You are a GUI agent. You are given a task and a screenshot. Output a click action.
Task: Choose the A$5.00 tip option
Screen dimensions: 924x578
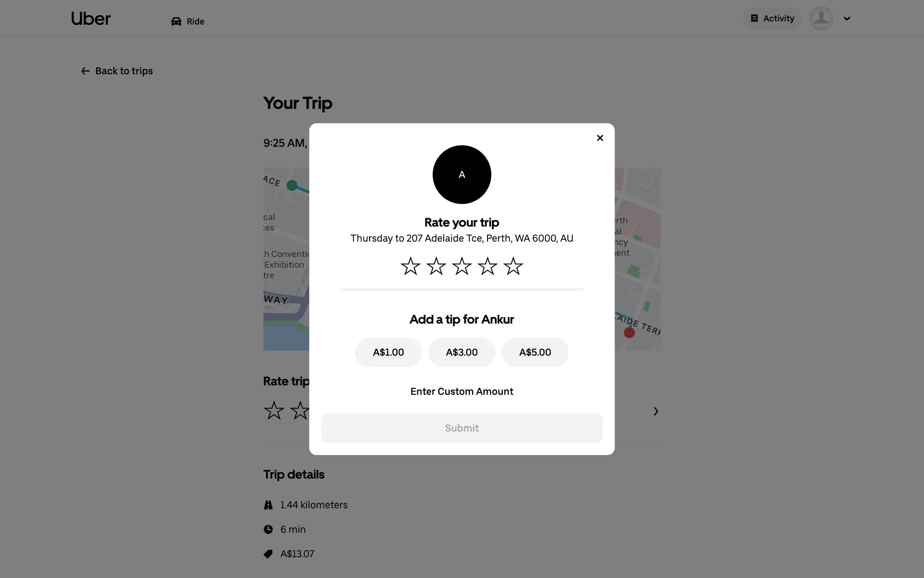[535, 352]
